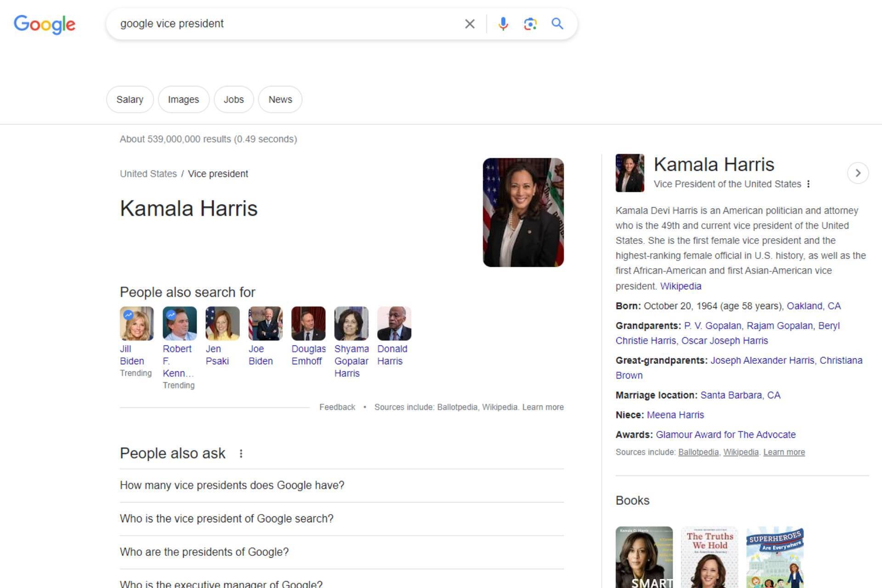Clear the search box with X icon

pyautogui.click(x=469, y=24)
